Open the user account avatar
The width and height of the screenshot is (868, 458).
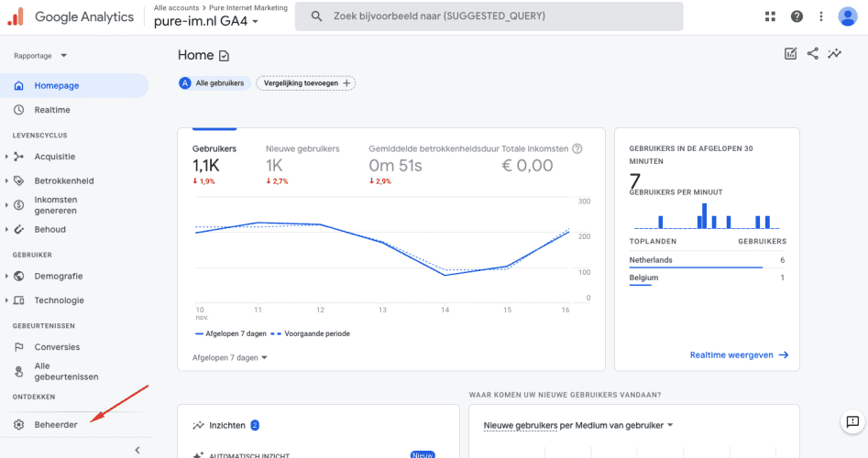pos(848,16)
